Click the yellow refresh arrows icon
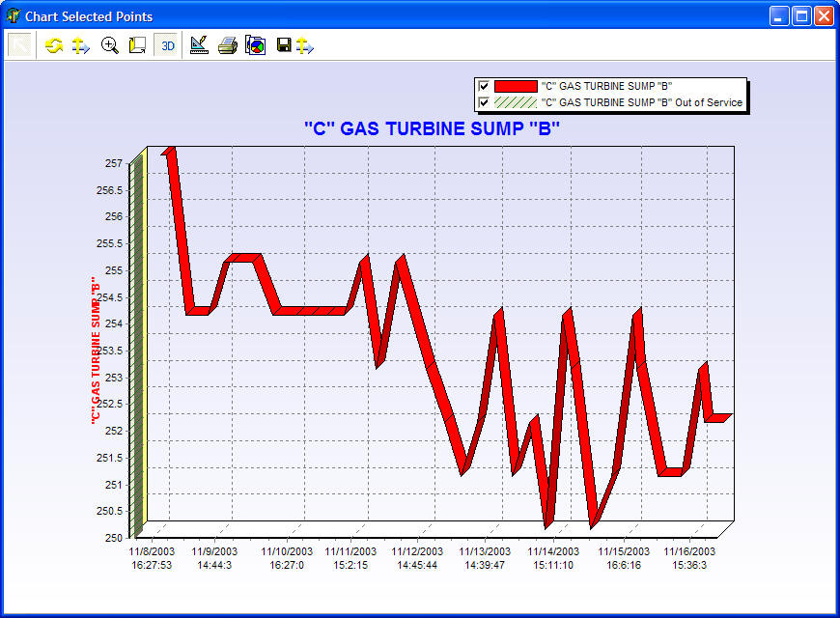840x618 pixels. click(54, 45)
